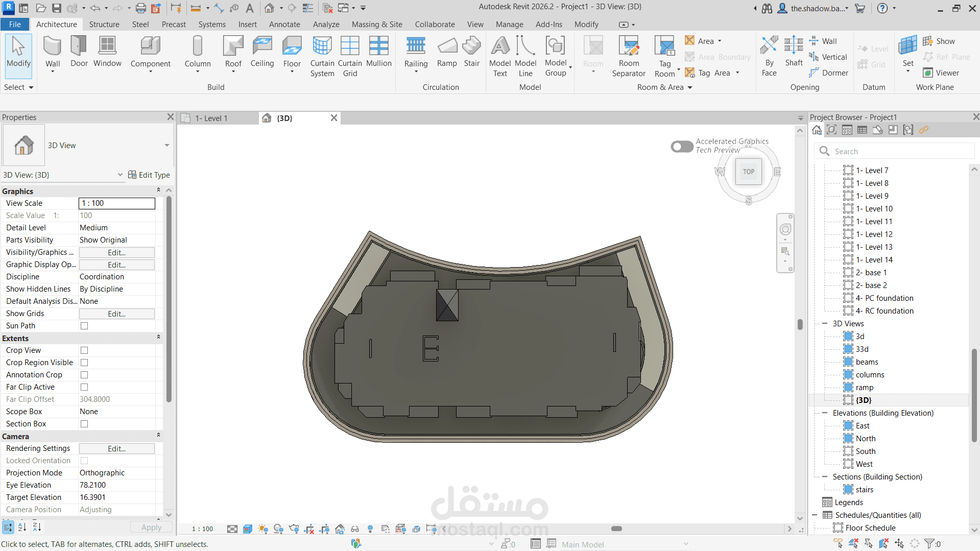980x551 pixels.
Task: Collapse the 3D Views tree node
Action: (824, 324)
